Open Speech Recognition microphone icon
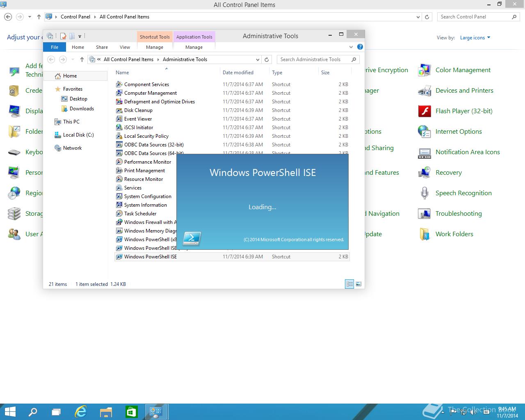 click(425, 193)
